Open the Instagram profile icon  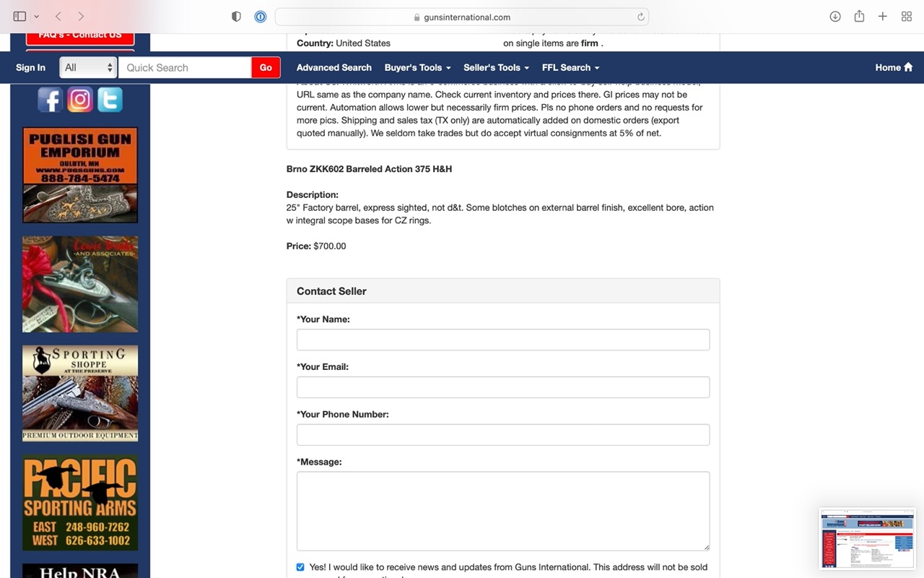(80, 100)
